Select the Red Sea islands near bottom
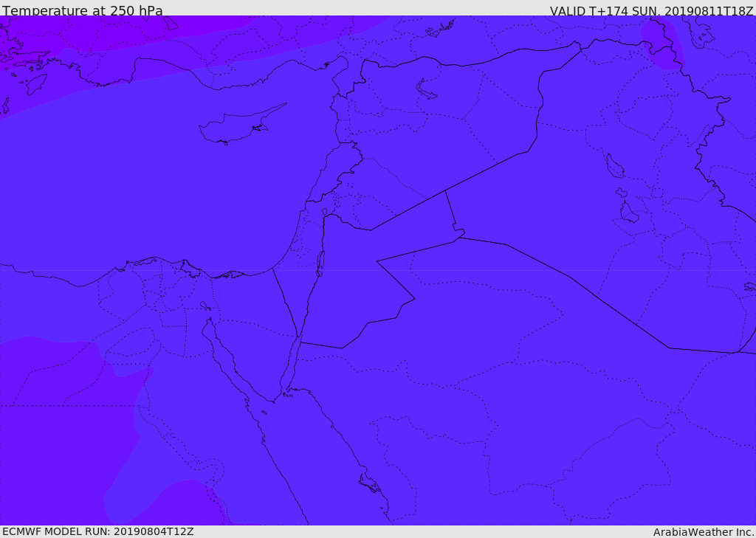 point(369,483)
